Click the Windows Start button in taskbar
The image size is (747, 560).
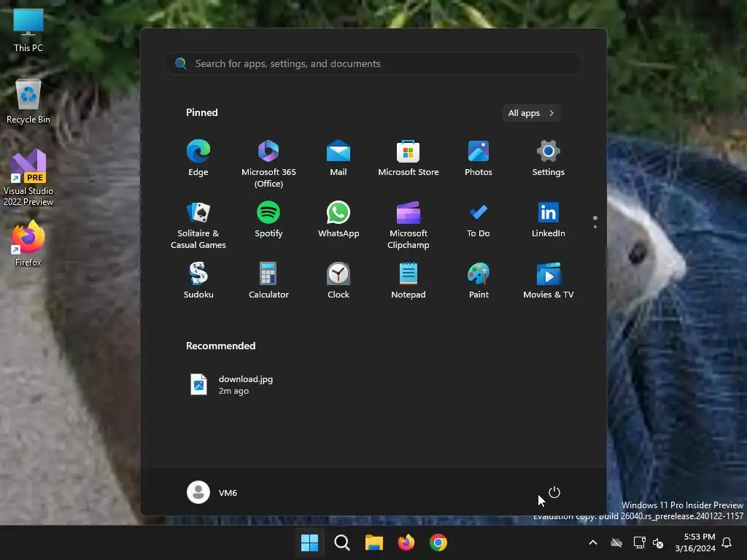309,542
